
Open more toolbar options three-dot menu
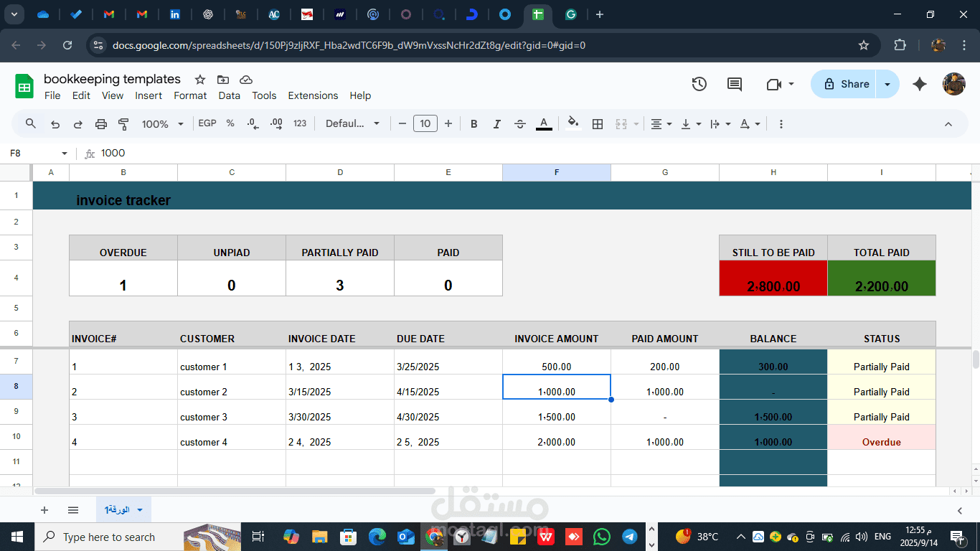point(781,124)
